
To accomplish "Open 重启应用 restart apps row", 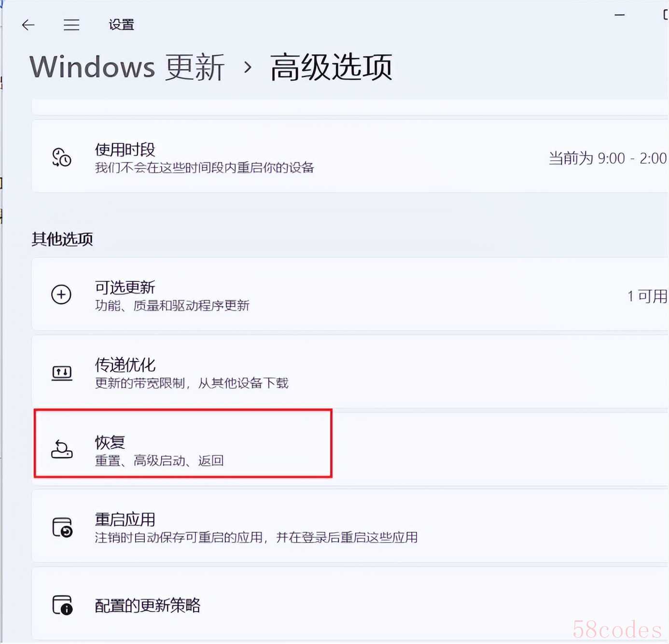I will (x=350, y=526).
